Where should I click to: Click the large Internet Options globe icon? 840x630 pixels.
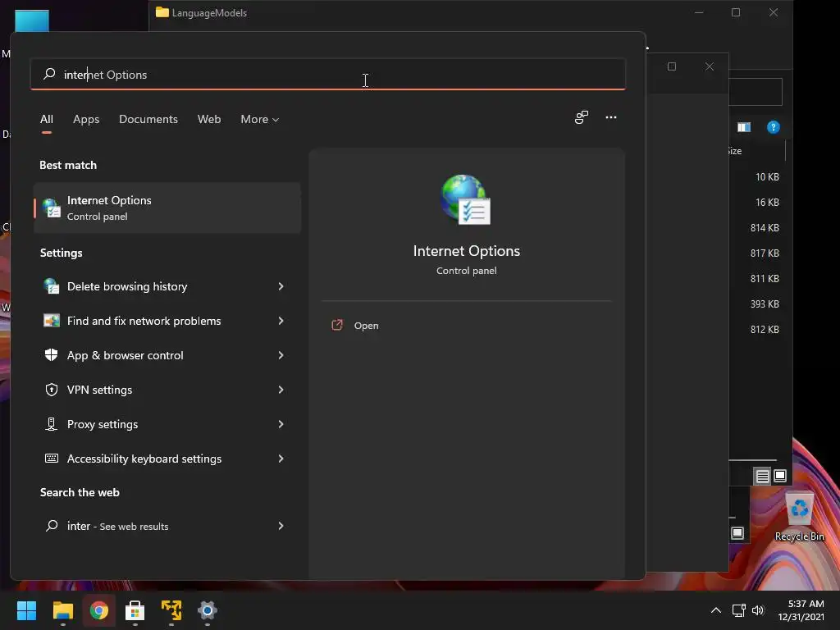[466, 199]
